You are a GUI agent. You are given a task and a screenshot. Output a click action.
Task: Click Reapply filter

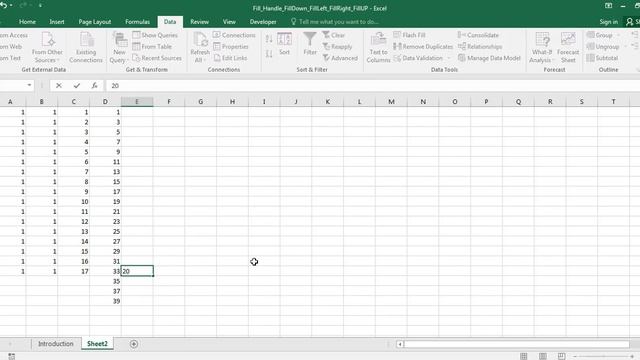pyautogui.click(x=337, y=47)
